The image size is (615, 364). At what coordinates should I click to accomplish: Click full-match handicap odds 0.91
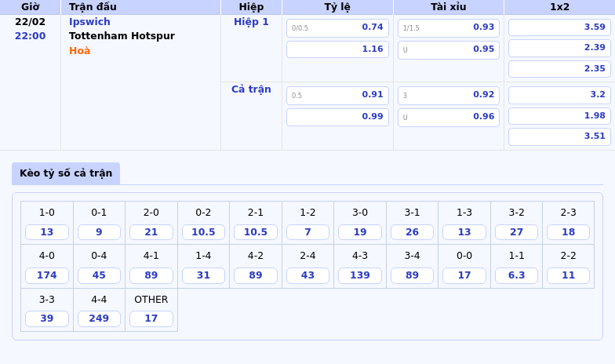pos(337,95)
